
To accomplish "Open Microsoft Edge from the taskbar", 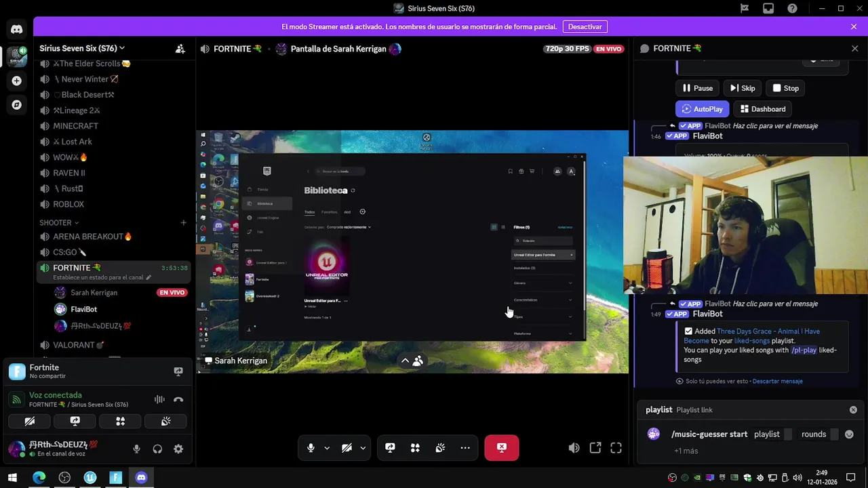I will (39, 478).
